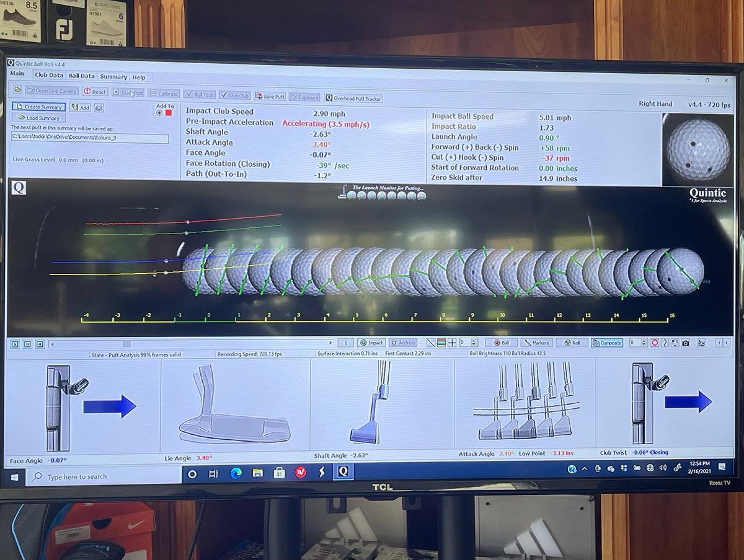
Task: Click the Reset capture icon
Action: pos(96,93)
